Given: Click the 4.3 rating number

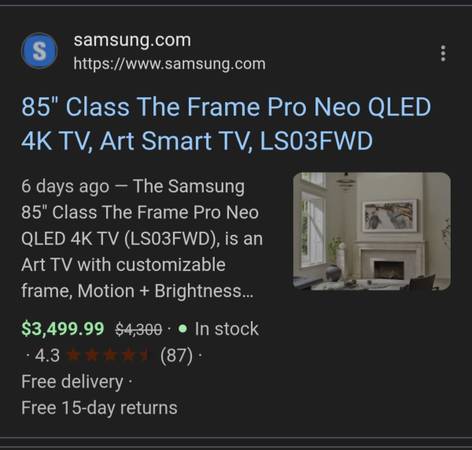Looking at the screenshot, I should tap(47, 355).
